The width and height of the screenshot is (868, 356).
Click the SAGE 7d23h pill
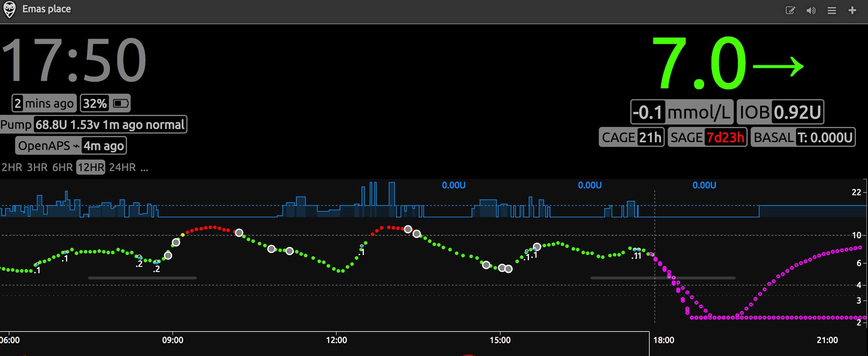coord(707,138)
